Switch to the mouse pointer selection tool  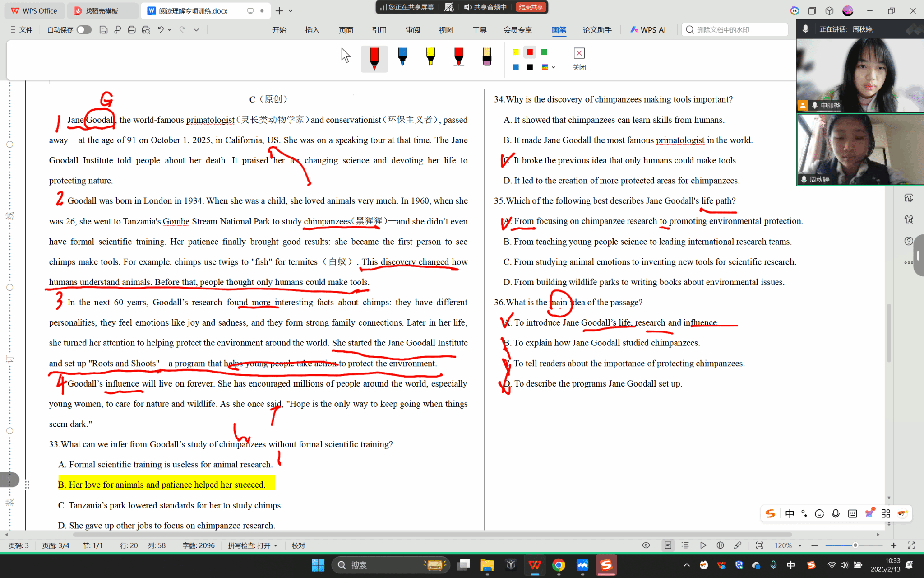(346, 56)
